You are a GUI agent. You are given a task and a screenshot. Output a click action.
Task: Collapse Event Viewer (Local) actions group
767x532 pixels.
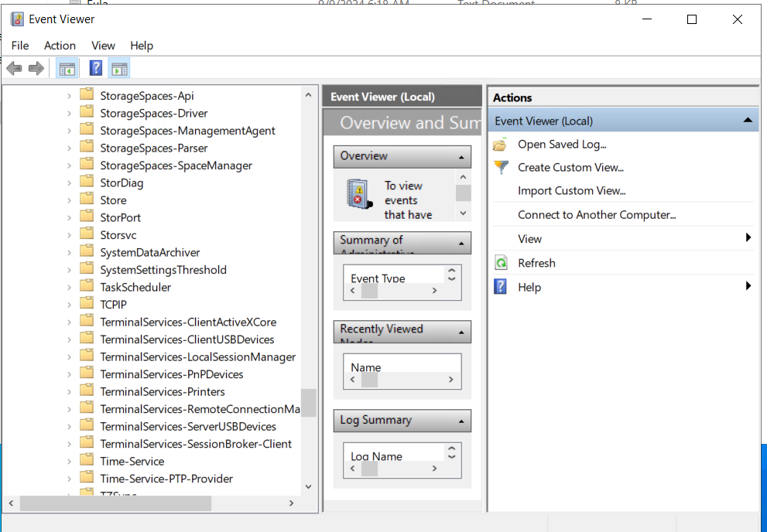pos(748,120)
